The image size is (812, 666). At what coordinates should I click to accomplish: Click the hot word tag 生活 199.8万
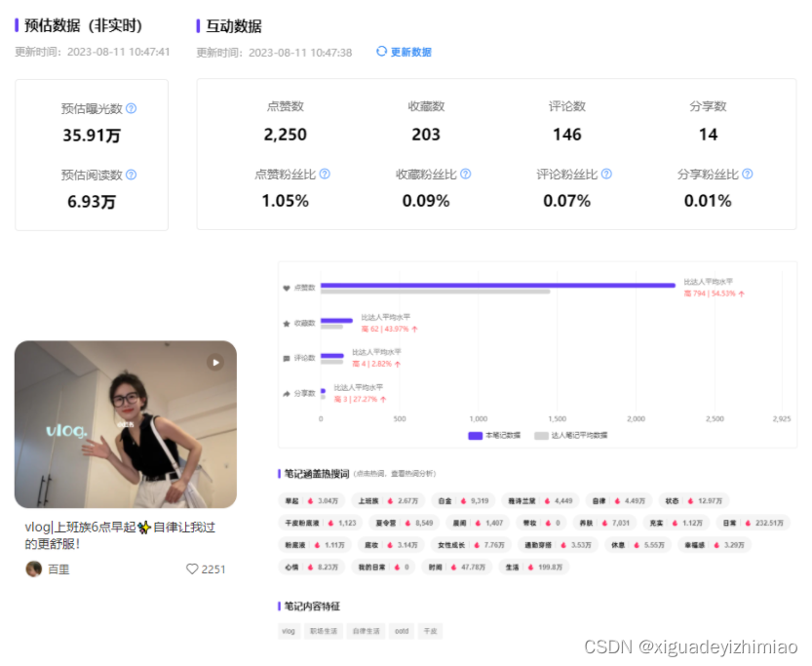click(x=534, y=568)
